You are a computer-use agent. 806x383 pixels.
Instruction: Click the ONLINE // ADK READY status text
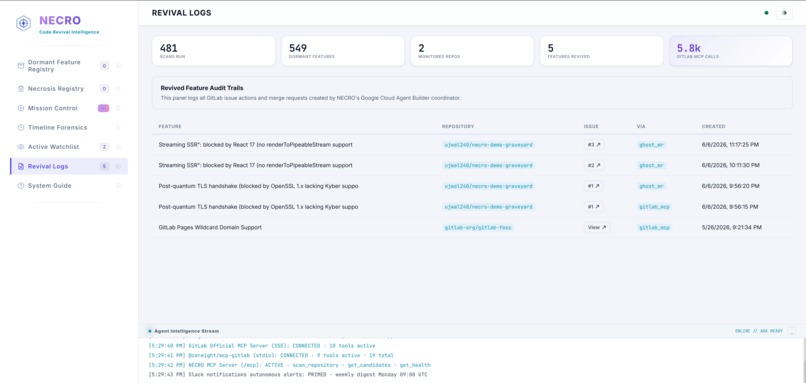pos(759,331)
